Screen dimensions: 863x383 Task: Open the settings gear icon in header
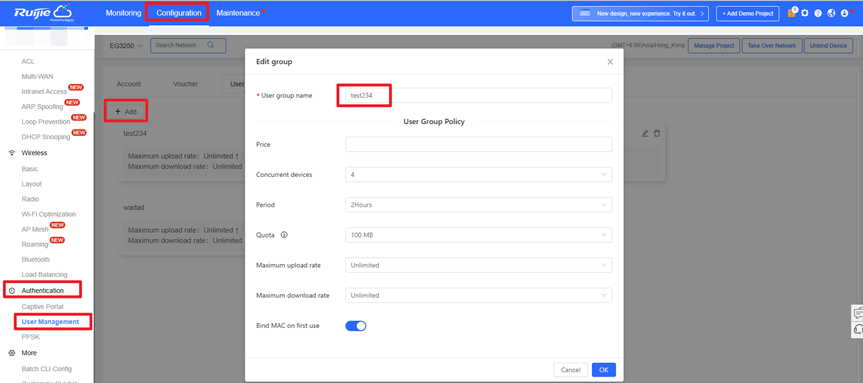coord(805,13)
